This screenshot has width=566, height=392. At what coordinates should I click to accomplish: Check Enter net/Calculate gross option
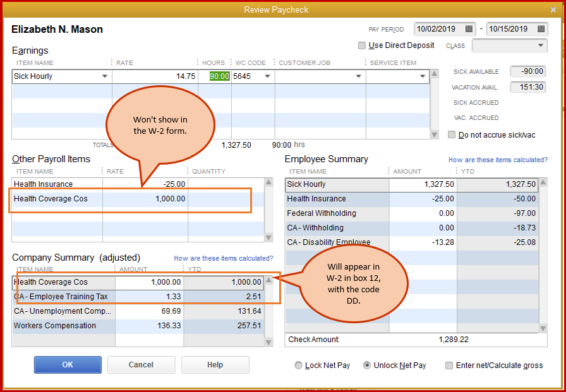(x=449, y=365)
